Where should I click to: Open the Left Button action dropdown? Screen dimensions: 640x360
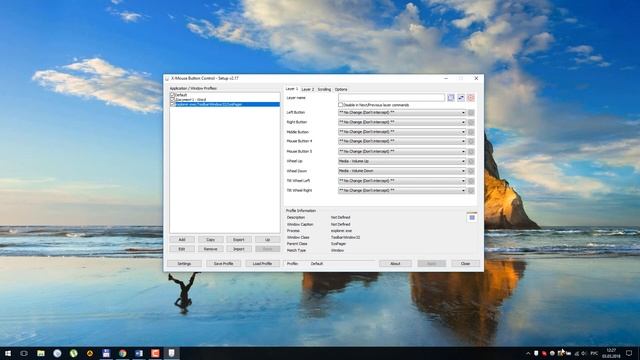[402, 112]
